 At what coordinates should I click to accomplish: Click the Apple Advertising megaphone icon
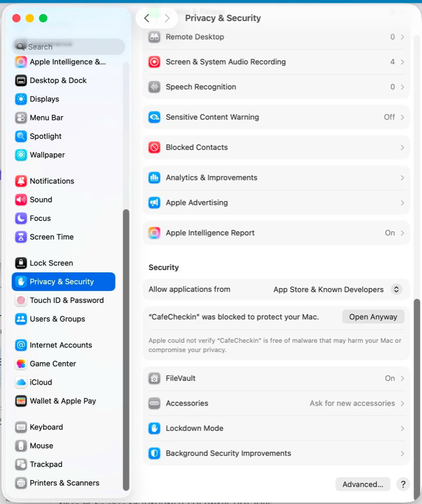pyautogui.click(x=154, y=203)
